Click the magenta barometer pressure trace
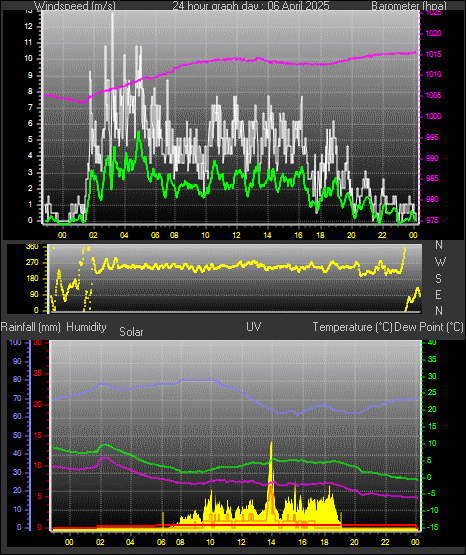 (230, 59)
